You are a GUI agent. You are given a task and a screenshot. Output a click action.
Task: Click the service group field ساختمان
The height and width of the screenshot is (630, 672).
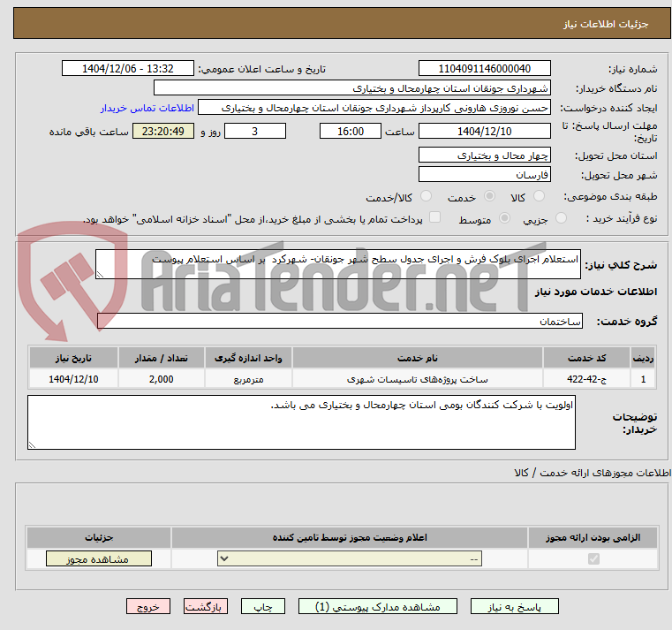click(x=340, y=321)
